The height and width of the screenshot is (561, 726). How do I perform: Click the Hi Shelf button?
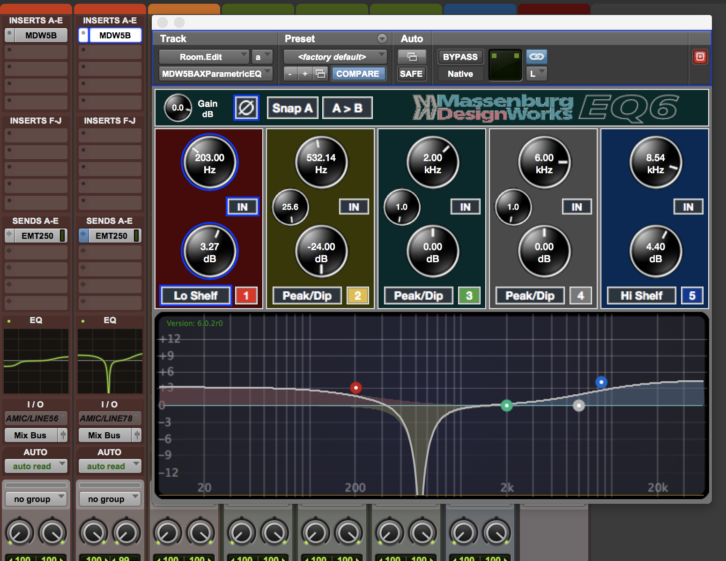pos(642,296)
